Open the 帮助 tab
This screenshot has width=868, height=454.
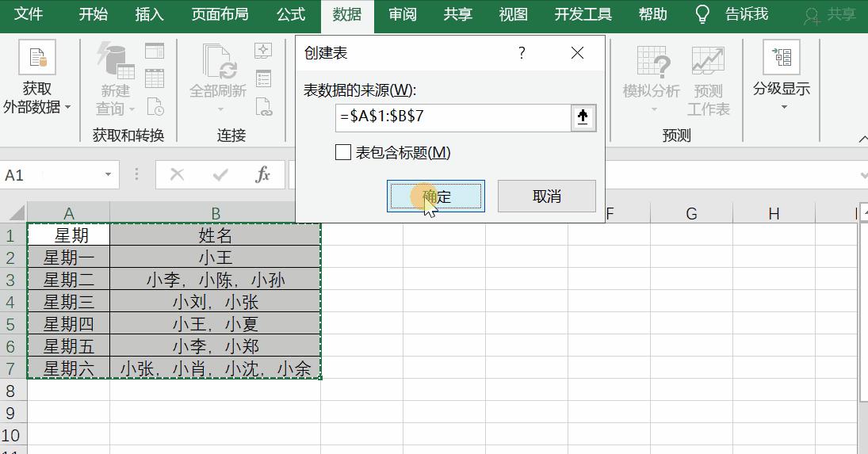coord(652,13)
